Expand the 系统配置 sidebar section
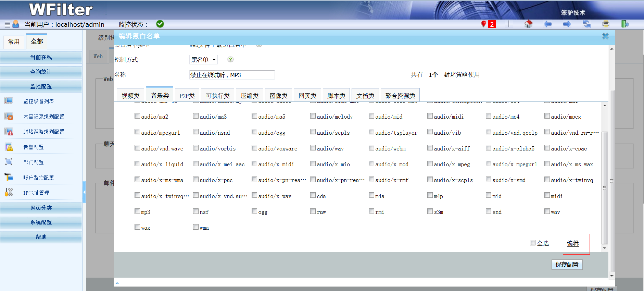644x291 pixels. (x=41, y=222)
